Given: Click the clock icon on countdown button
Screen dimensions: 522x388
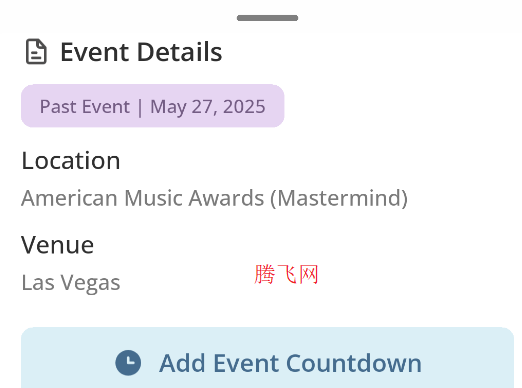Looking at the screenshot, I should tap(128, 363).
